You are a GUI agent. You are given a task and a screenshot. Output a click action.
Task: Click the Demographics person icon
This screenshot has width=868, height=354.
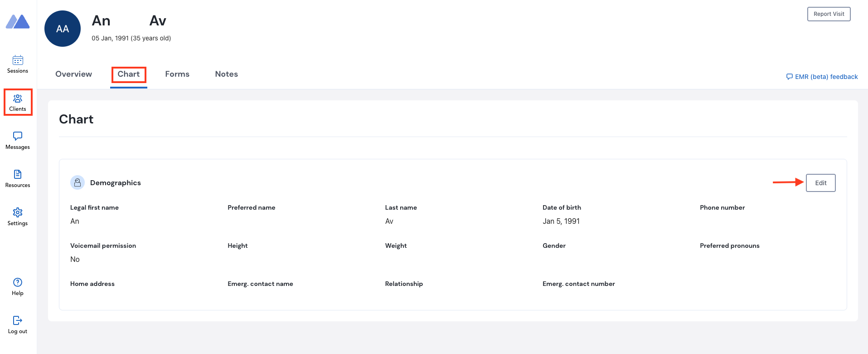(x=78, y=182)
